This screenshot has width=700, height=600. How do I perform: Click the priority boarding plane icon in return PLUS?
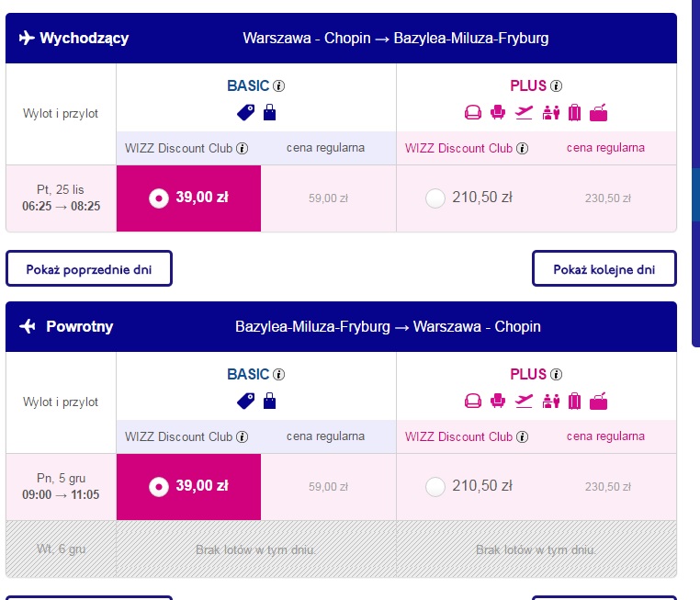point(524,401)
